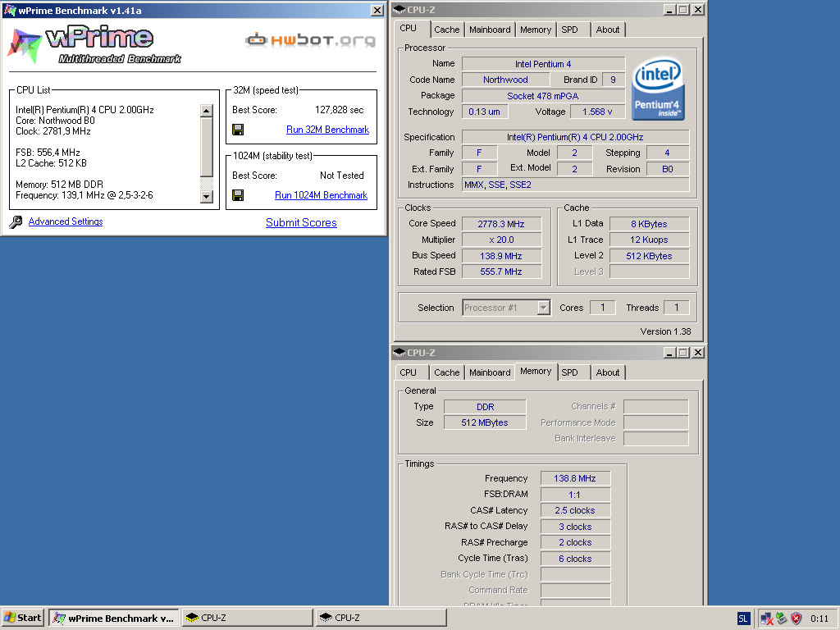Click the red security shield tray icon

point(797,619)
